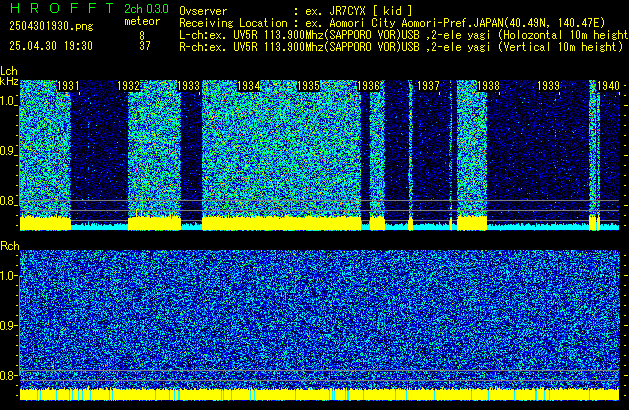
Task: Select the 1931 time marker
Action: [x=68, y=86]
